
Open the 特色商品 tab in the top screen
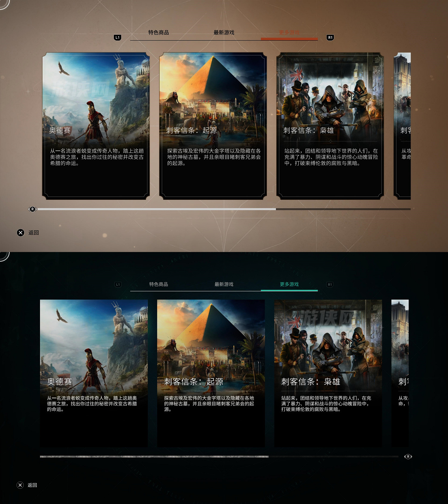coord(159,32)
